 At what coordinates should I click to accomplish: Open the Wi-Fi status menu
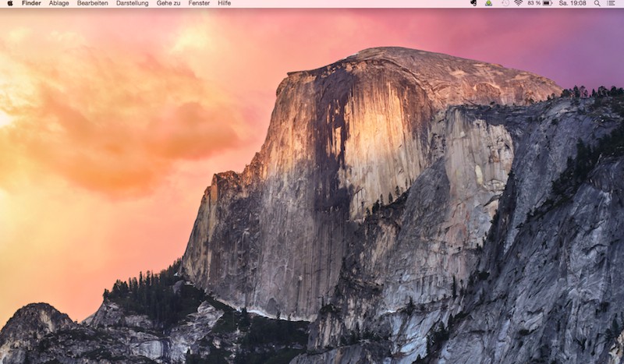pos(518,3)
